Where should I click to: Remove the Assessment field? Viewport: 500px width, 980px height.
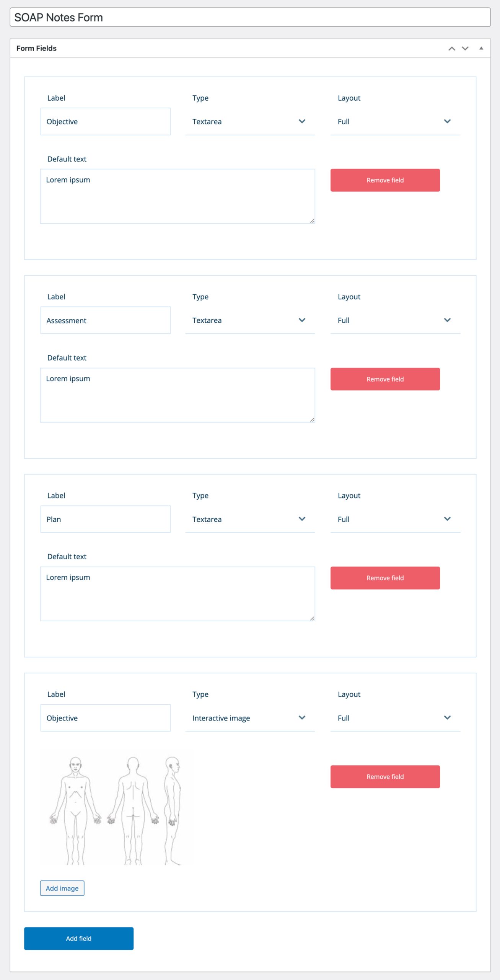[385, 379]
